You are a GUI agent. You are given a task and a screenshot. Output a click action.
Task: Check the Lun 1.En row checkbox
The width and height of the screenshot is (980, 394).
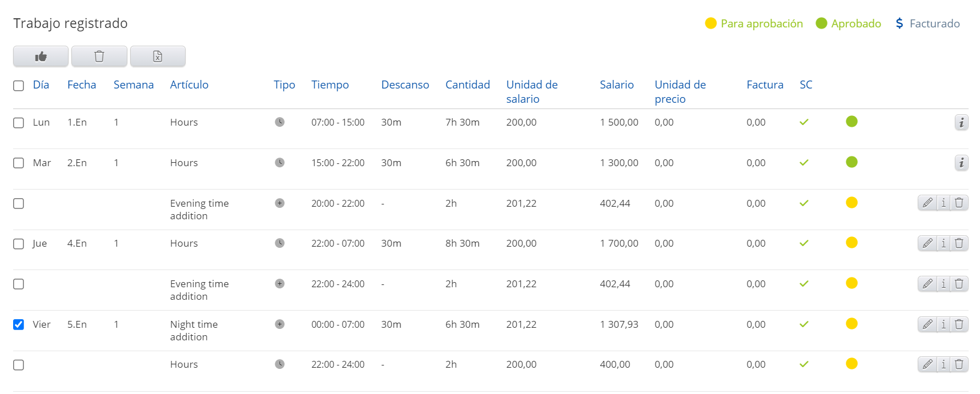click(x=19, y=123)
